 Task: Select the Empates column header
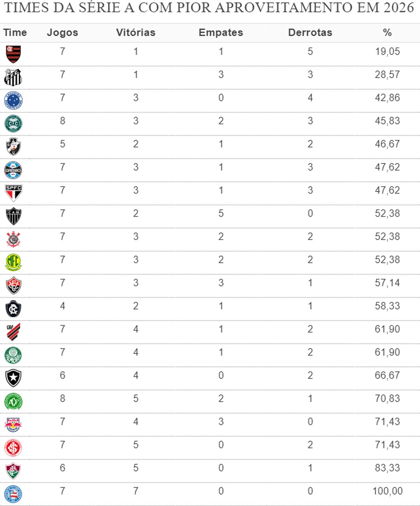tap(221, 32)
